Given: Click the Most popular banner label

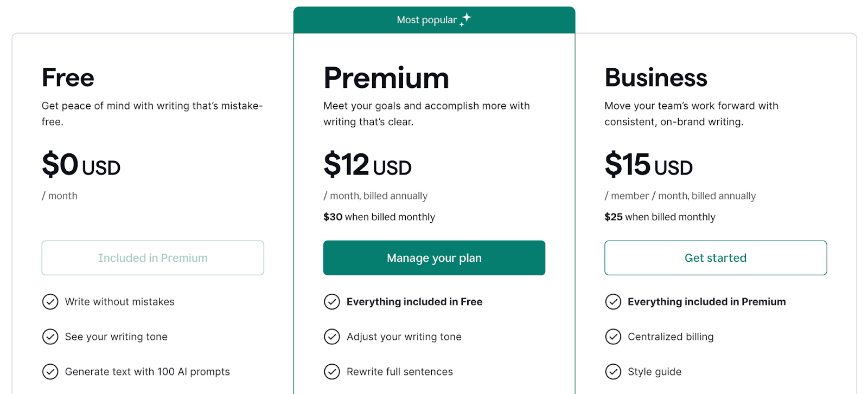Looking at the screenshot, I should tap(427, 20).
